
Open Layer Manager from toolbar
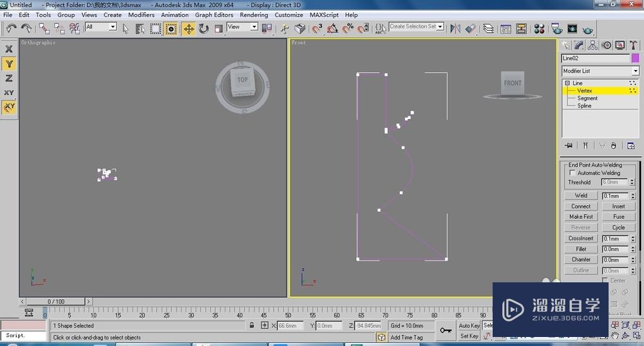tap(488, 28)
